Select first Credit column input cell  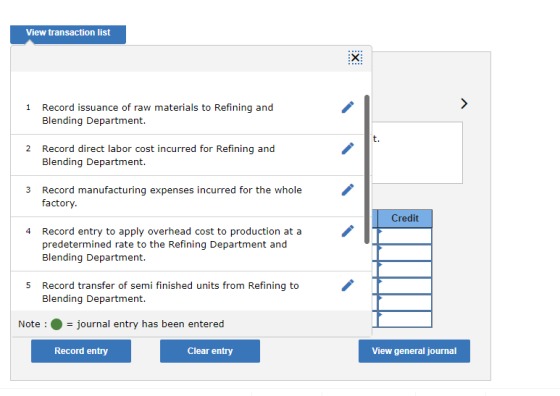pyautogui.click(x=405, y=236)
